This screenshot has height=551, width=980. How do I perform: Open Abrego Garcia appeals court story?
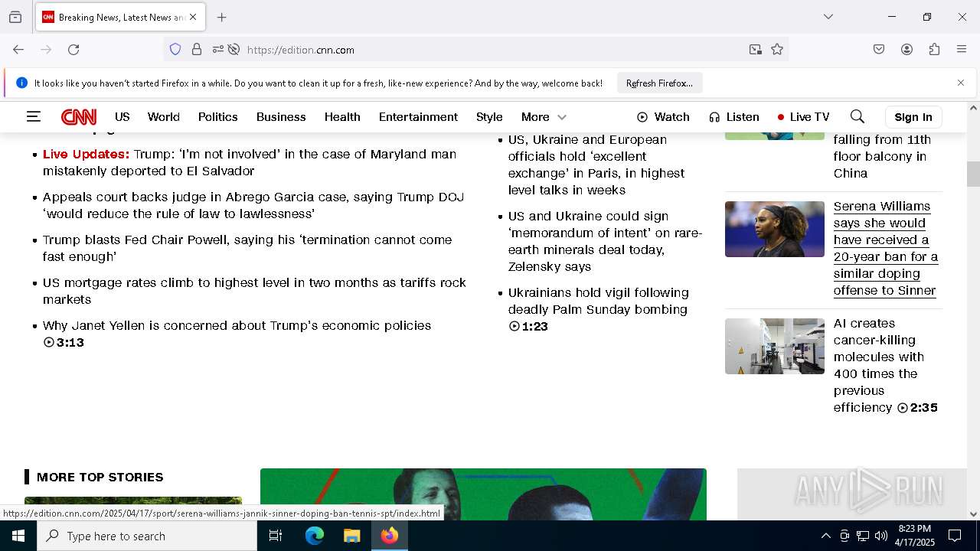[x=253, y=205]
